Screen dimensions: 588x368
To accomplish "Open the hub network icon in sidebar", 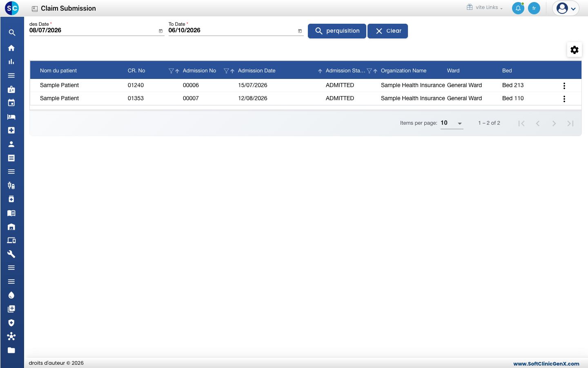I will tap(11, 337).
